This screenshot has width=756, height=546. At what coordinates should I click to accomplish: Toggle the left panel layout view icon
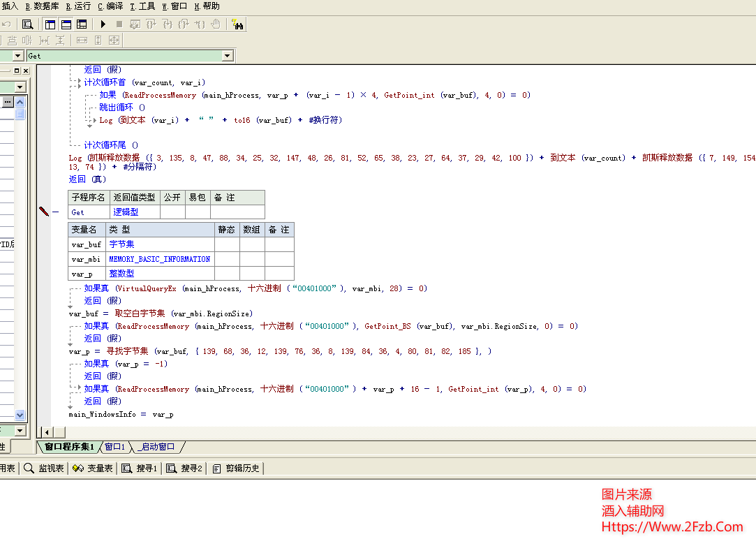click(x=50, y=24)
